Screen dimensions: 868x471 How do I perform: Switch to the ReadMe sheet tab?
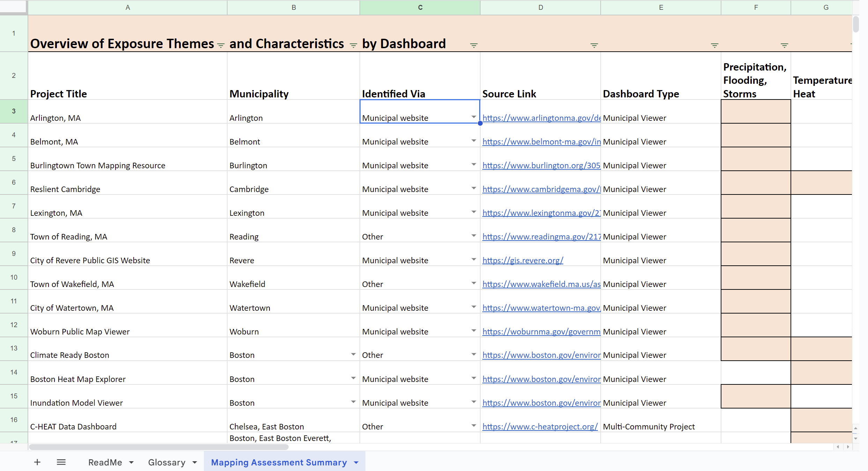coord(105,462)
